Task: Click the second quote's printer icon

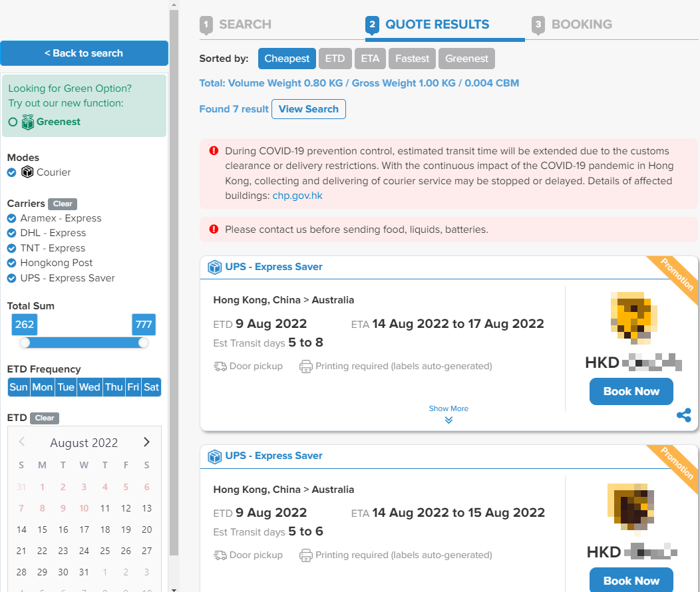Action: click(306, 555)
